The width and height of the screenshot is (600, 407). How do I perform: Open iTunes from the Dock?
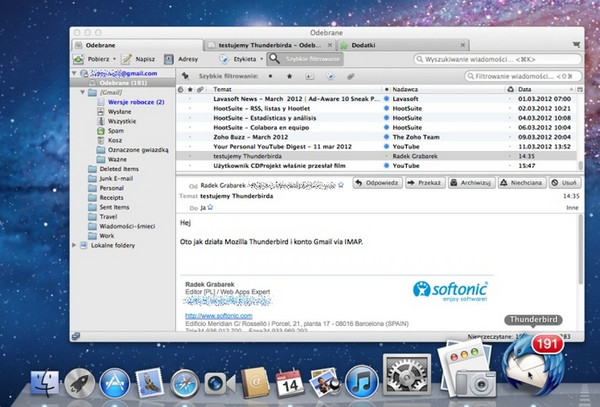coord(361,381)
